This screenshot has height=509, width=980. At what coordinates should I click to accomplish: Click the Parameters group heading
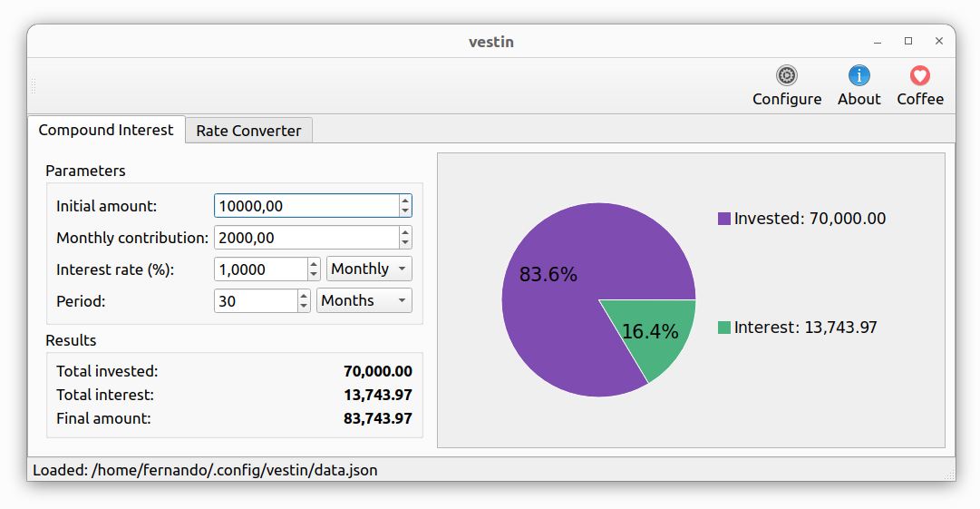coord(85,171)
